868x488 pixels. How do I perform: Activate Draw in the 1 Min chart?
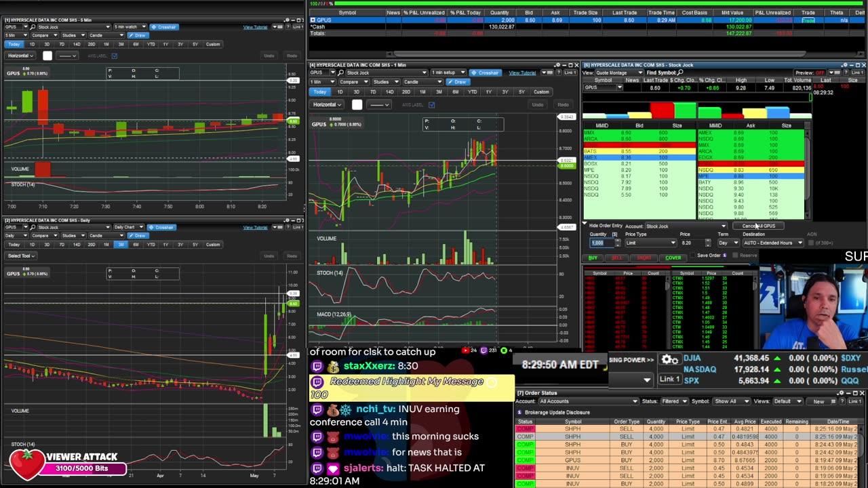[x=459, y=82]
